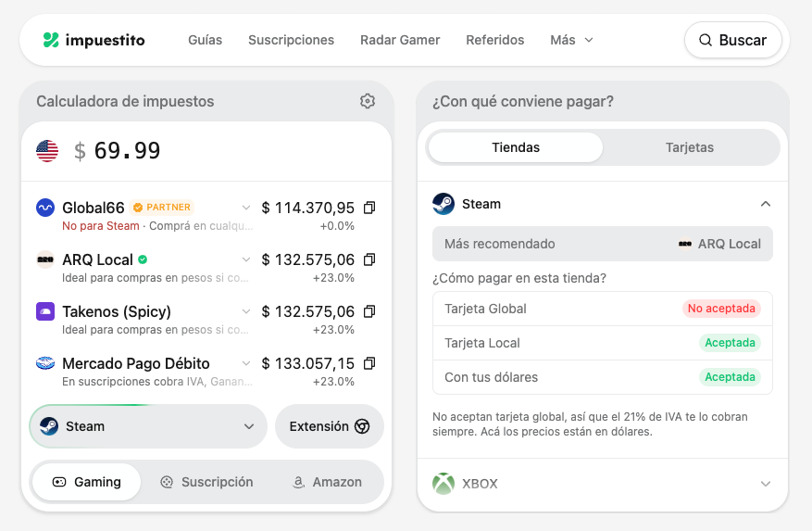Click the ARQ Local logo in calculator list
Viewport: 812px width, 531px height.
click(x=45, y=259)
